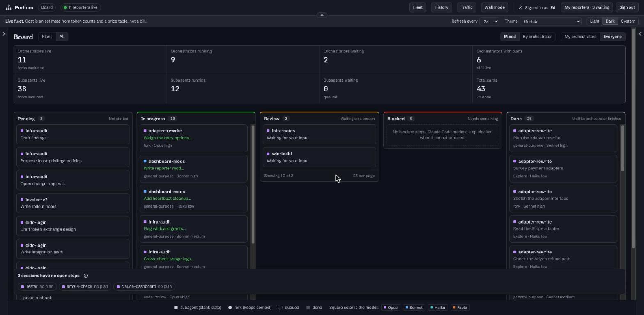Open the History page
Image resolution: width=644 pixels, height=315 pixels.
click(x=441, y=7)
